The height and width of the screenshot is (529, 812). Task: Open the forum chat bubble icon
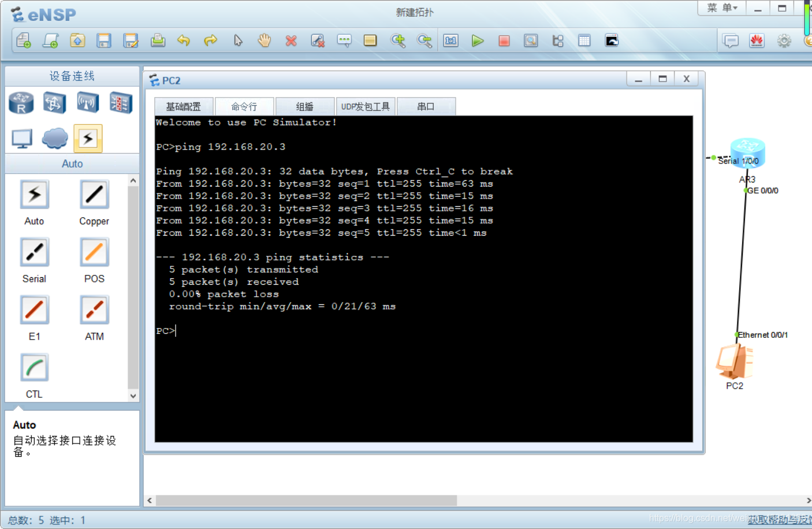[x=731, y=40]
